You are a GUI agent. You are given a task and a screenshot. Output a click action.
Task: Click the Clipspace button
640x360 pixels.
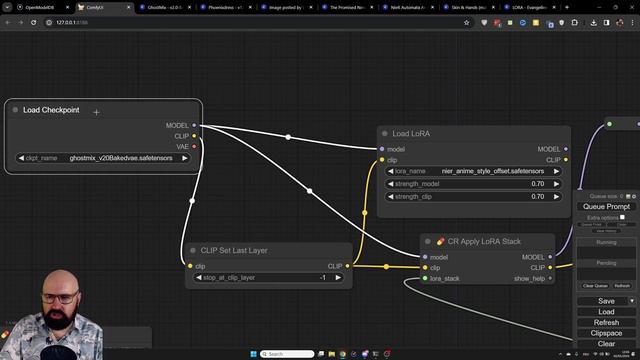click(x=606, y=333)
